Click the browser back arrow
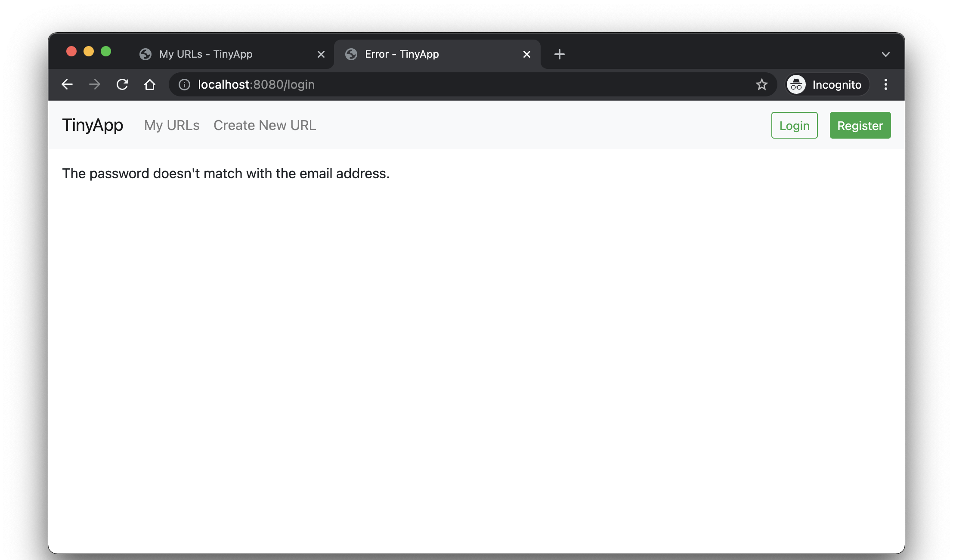 point(67,84)
